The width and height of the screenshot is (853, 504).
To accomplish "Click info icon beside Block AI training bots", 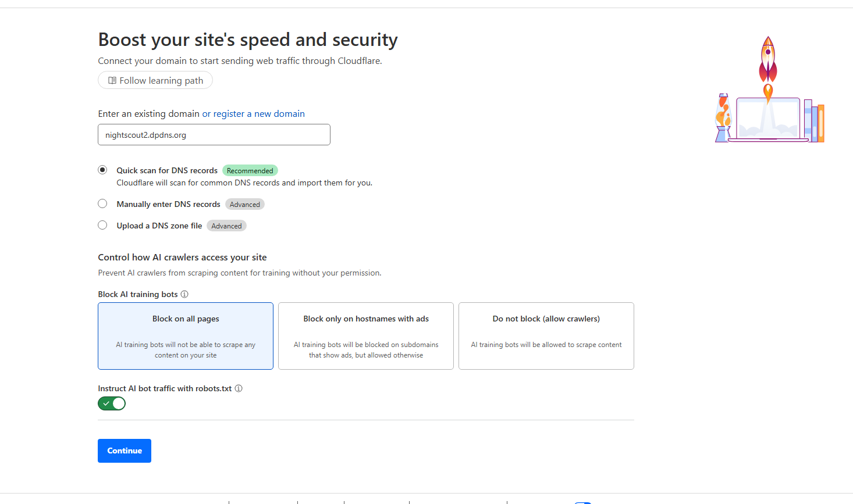I will [184, 294].
